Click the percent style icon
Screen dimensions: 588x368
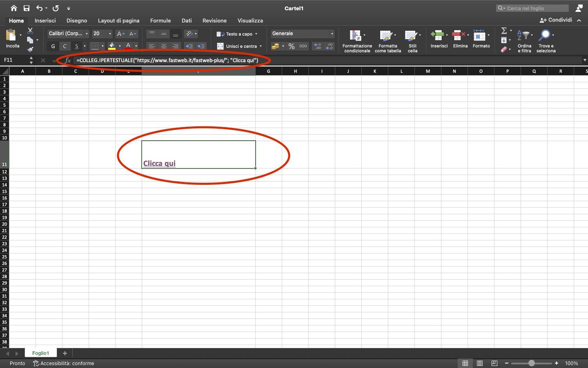coord(292,46)
